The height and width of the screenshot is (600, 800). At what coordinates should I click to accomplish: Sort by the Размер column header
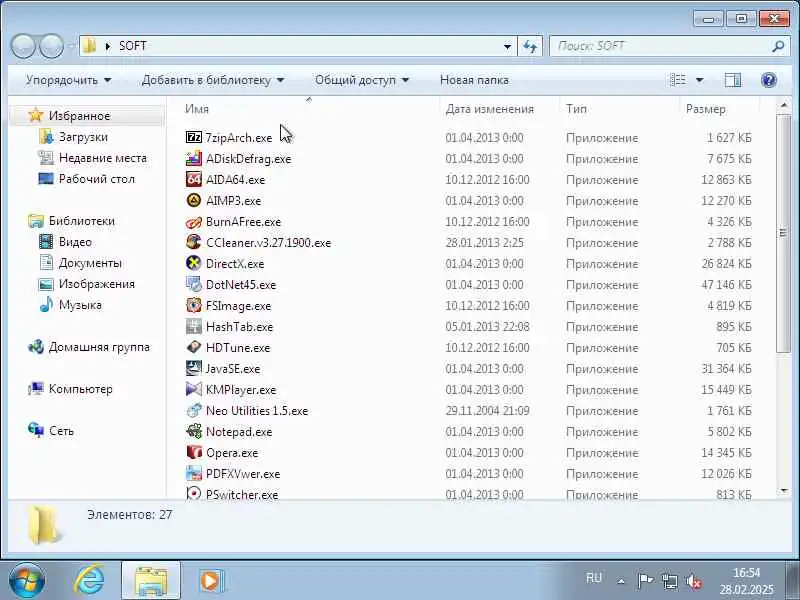coord(719,109)
